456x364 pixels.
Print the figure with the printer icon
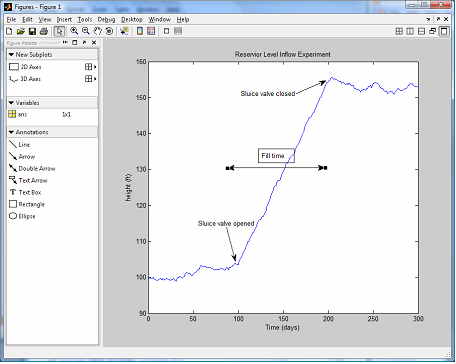44,31
